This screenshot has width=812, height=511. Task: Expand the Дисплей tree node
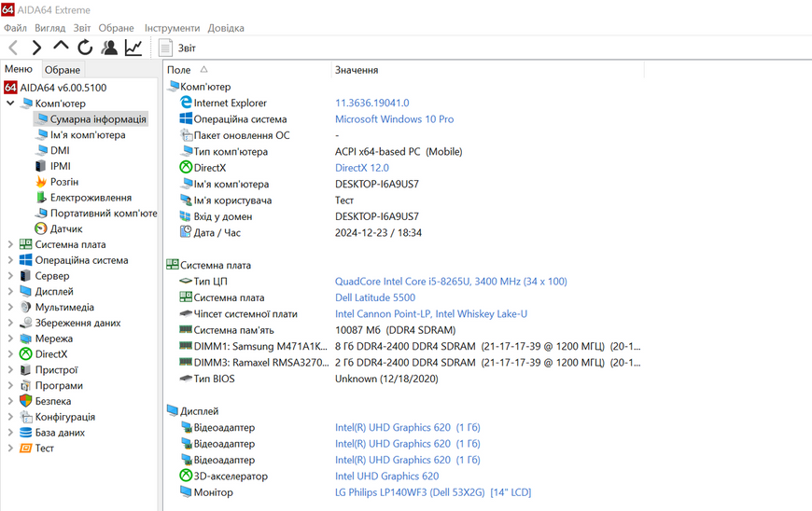pyautogui.click(x=10, y=292)
